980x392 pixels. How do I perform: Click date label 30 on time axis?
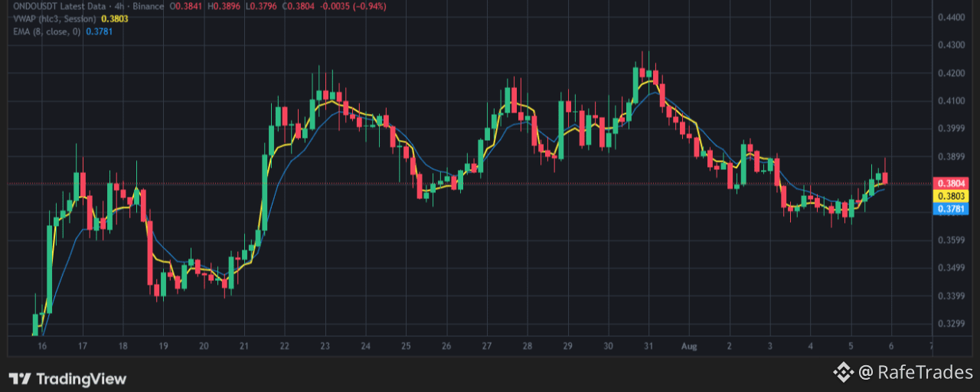(608, 346)
